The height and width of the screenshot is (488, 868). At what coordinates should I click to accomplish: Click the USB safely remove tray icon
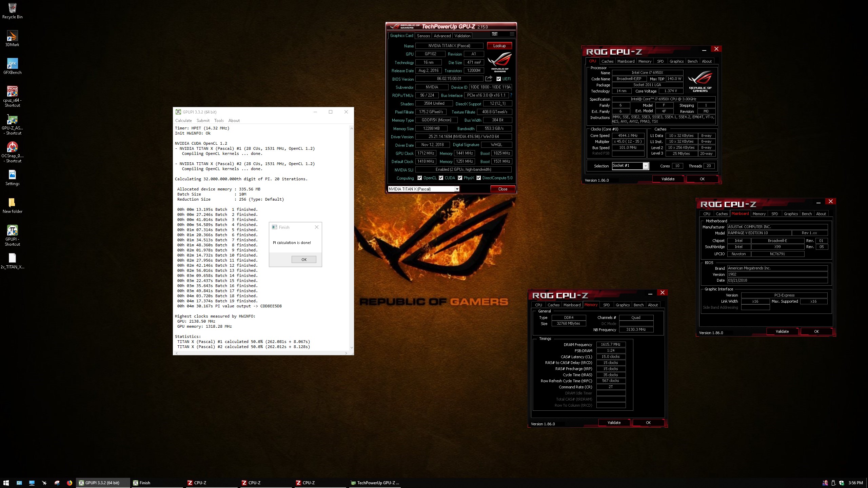(x=833, y=483)
